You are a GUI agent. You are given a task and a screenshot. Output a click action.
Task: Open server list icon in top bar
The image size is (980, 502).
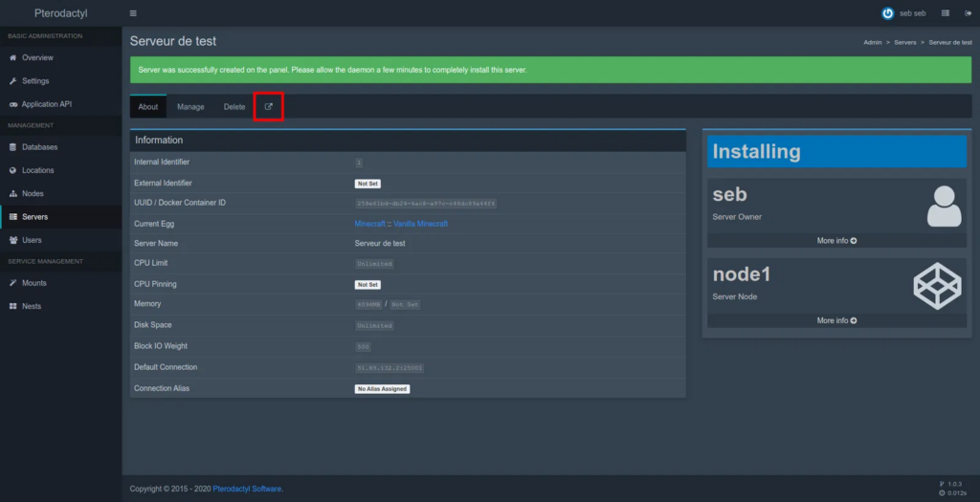click(946, 13)
